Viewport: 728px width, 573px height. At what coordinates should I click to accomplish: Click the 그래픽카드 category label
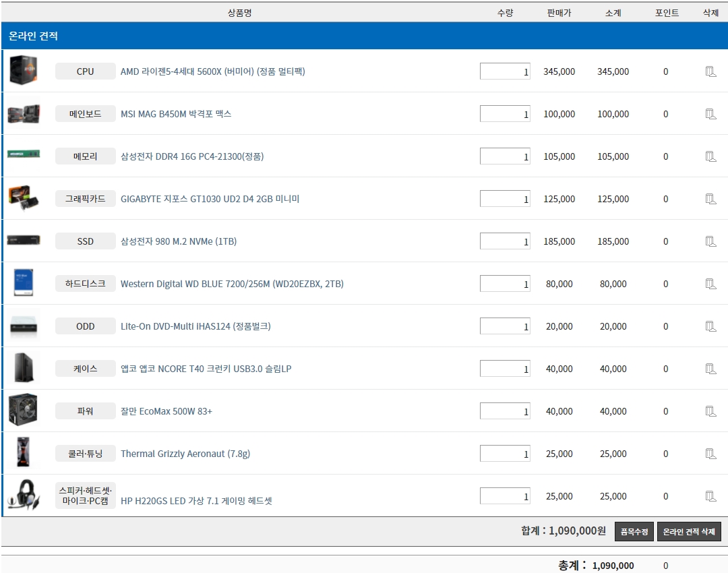pyautogui.click(x=86, y=199)
